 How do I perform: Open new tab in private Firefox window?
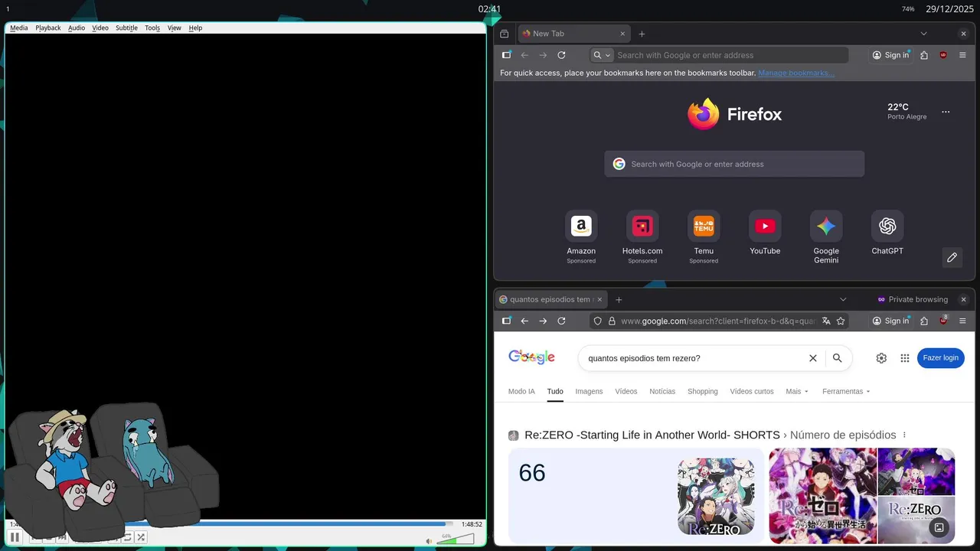tap(619, 299)
